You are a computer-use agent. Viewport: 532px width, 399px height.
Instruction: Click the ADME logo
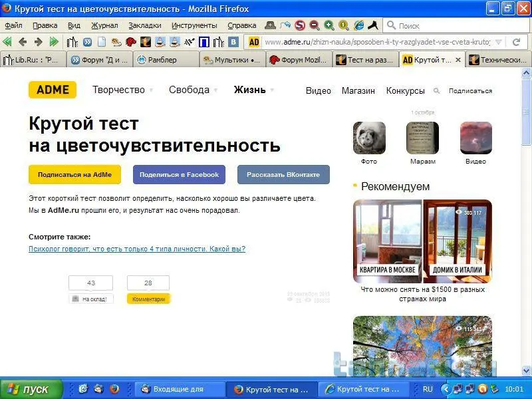click(x=53, y=90)
